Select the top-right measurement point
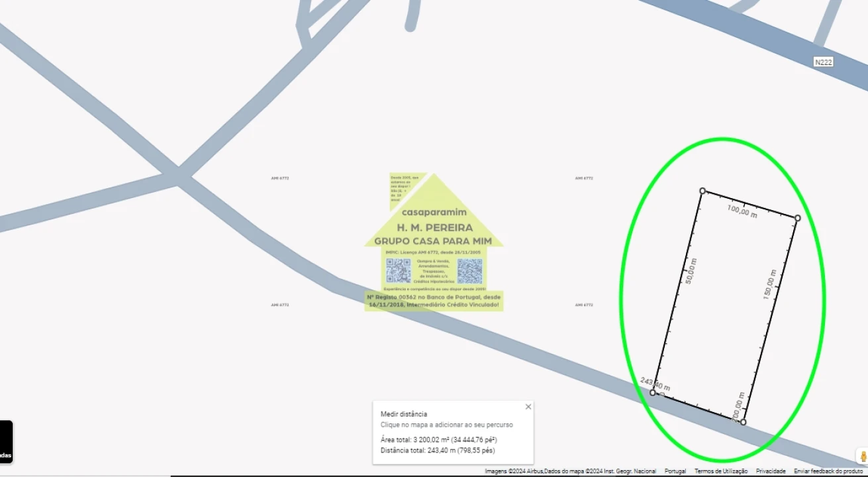868x477 pixels. coord(797,218)
